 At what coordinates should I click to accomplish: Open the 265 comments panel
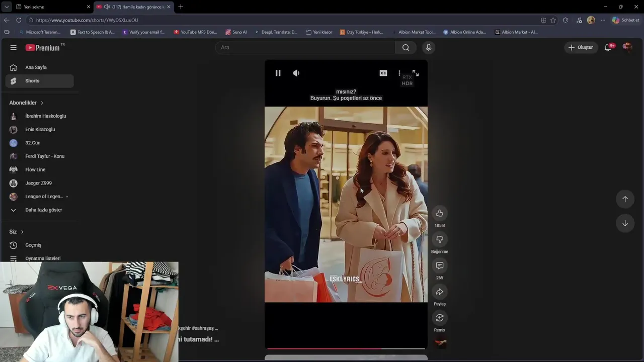tap(440, 265)
